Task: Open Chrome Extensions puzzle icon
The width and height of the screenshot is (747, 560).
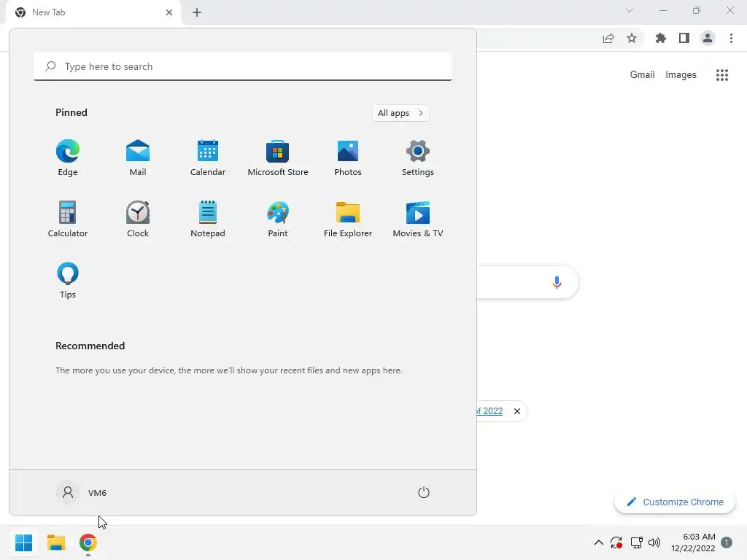Action: (661, 38)
